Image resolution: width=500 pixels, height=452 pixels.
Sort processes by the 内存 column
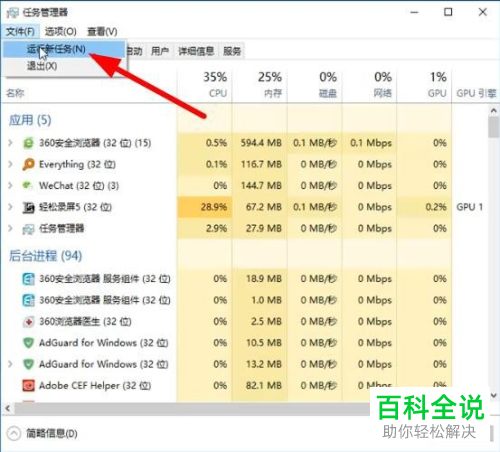[260, 85]
